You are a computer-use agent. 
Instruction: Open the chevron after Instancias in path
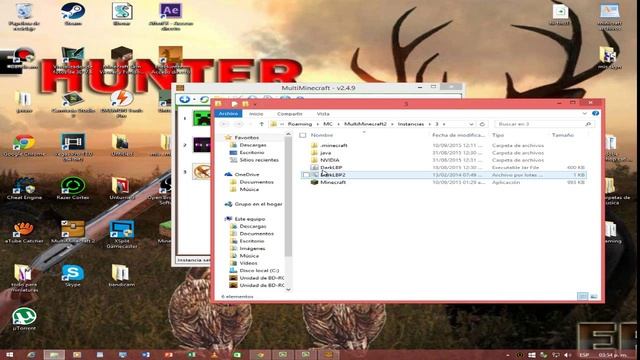tap(429, 124)
